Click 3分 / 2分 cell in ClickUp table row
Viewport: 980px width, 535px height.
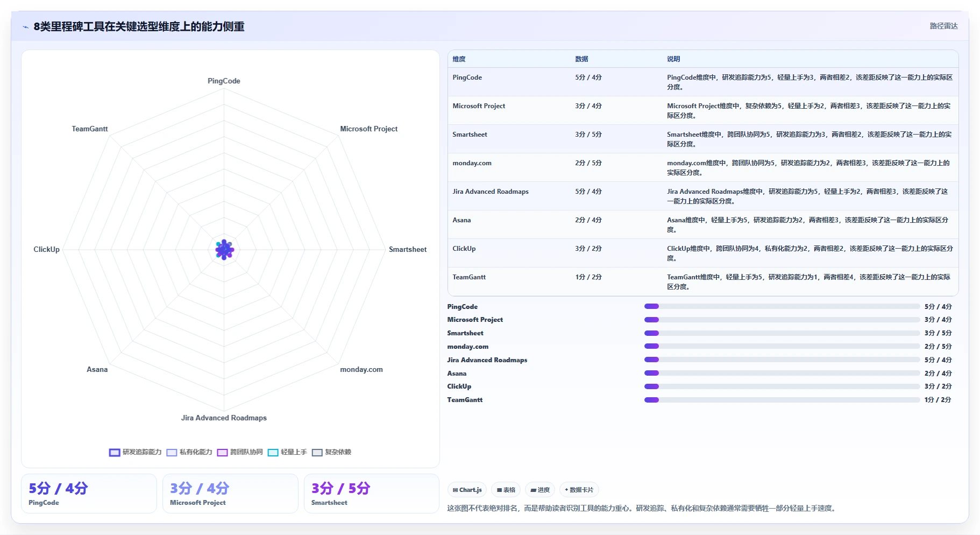coord(588,249)
